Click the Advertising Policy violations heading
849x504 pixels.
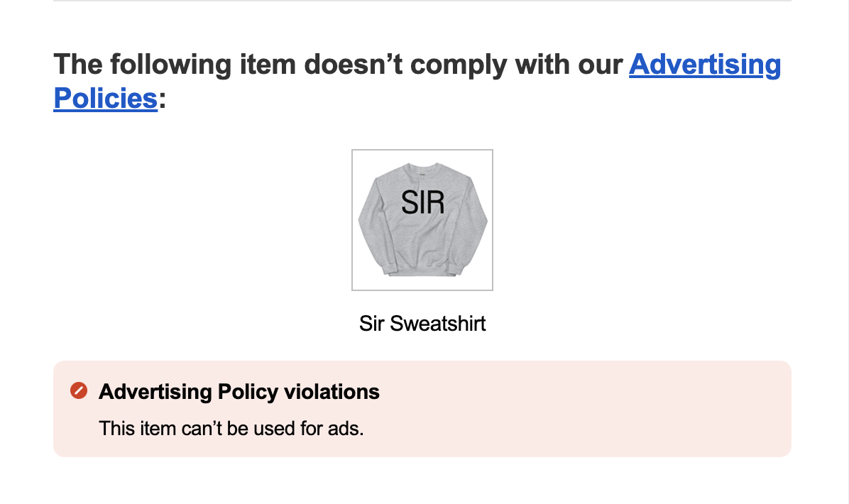click(239, 391)
